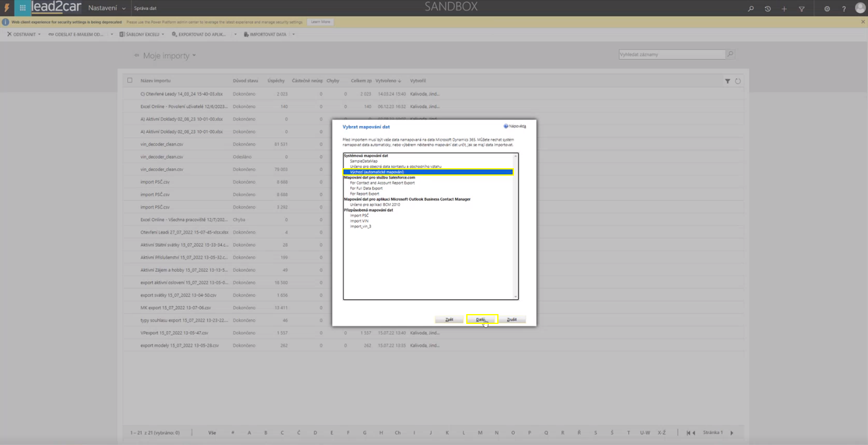The width and height of the screenshot is (868, 445).
Task: Open recently viewed history icon
Action: point(768,9)
